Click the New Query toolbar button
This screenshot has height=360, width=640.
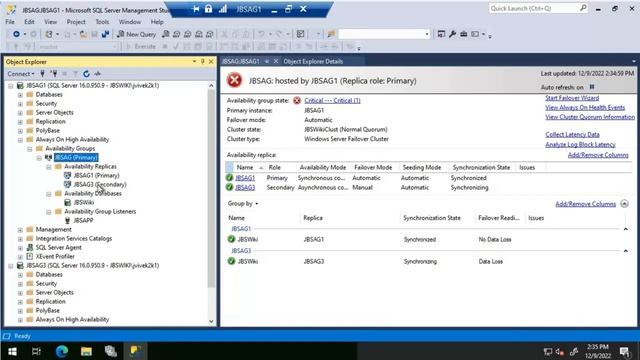pyautogui.click(x=137, y=34)
